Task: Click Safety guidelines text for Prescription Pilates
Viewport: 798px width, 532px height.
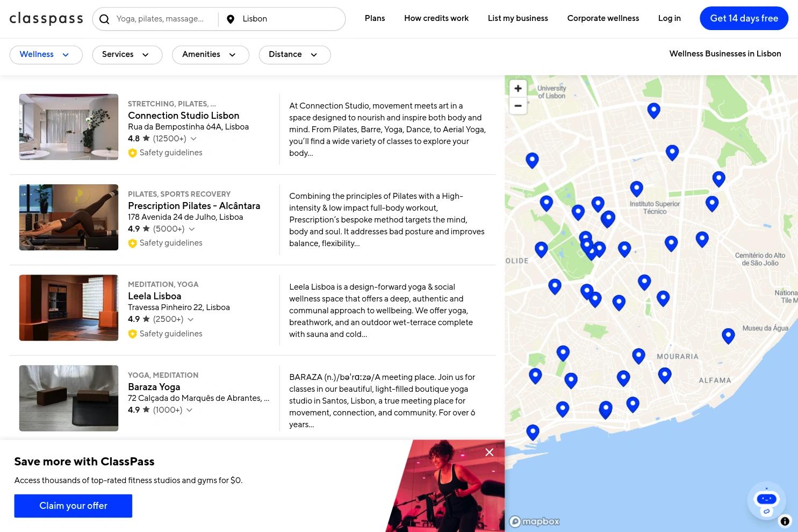Action: pos(171,243)
